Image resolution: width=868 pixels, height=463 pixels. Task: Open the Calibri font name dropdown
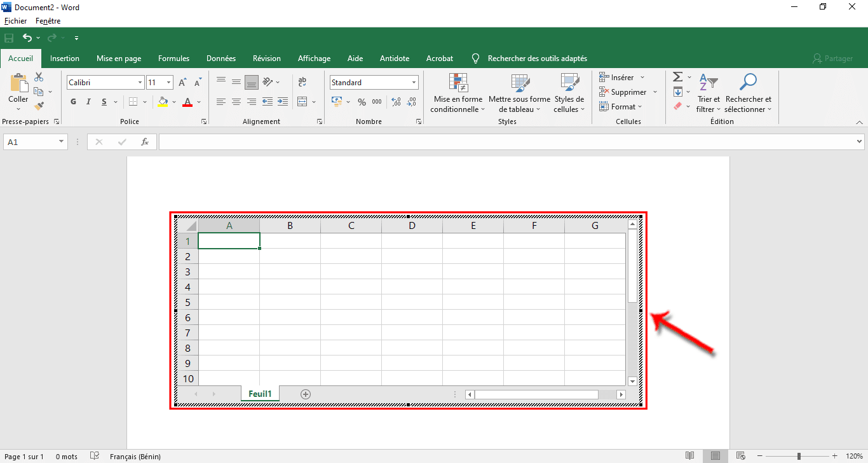[140, 83]
